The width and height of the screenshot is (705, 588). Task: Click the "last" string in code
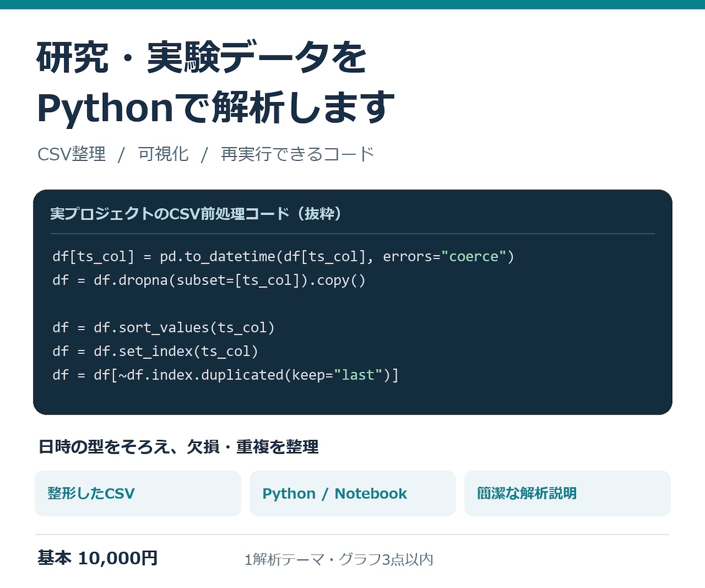[x=358, y=375]
